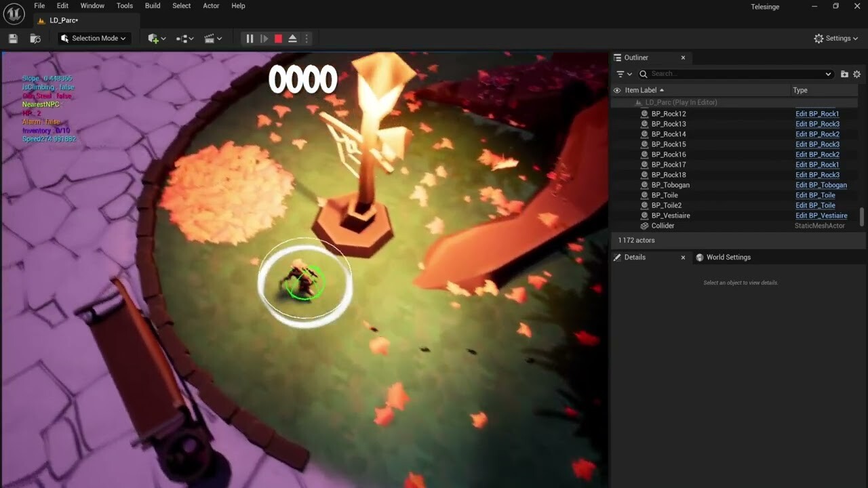Screen dimensions: 868x488
Task: Expand the search options chevron in Outliner
Action: pyautogui.click(x=829, y=74)
